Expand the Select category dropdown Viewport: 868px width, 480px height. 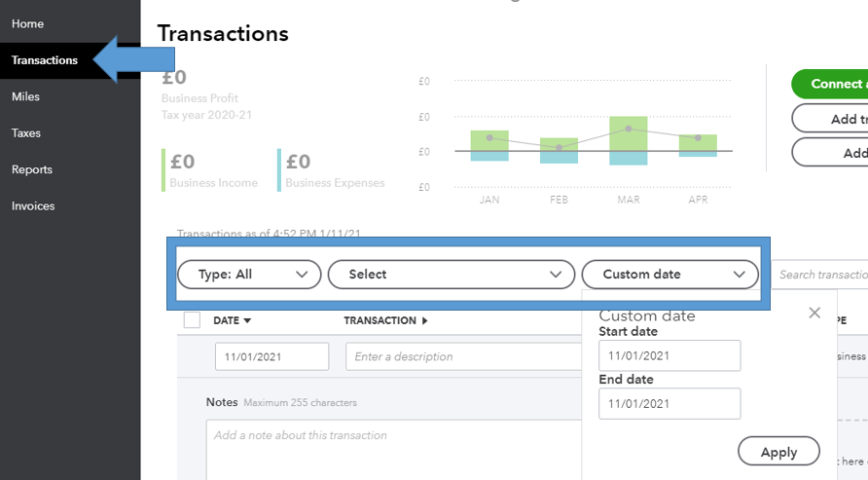click(x=451, y=275)
